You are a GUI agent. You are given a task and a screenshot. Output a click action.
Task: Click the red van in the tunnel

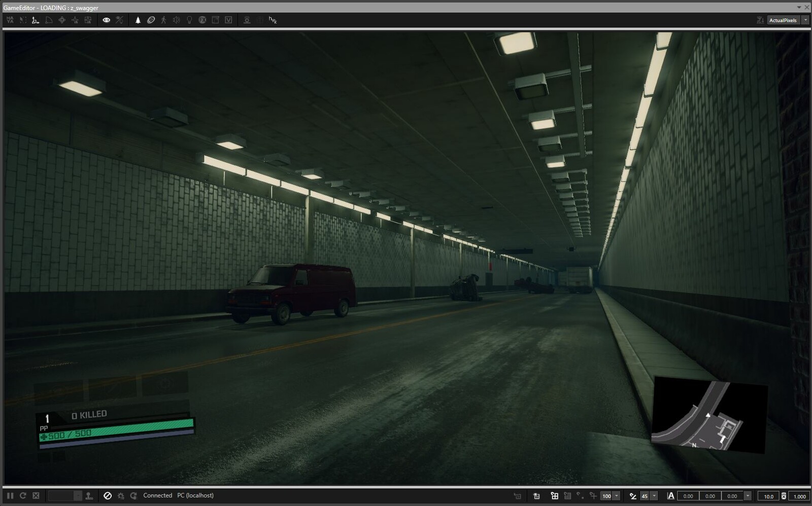[291, 293]
